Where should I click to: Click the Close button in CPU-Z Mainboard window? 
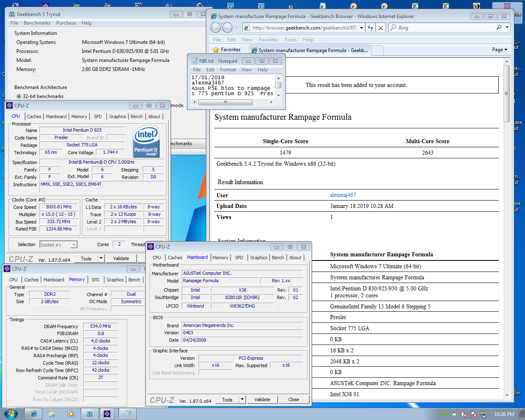[294, 399]
